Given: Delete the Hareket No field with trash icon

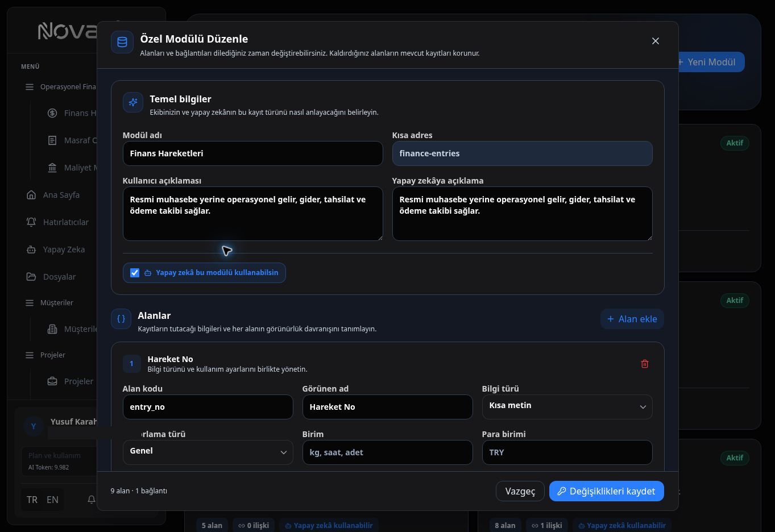Looking at the screenshot, I should [x=645, y=364].
